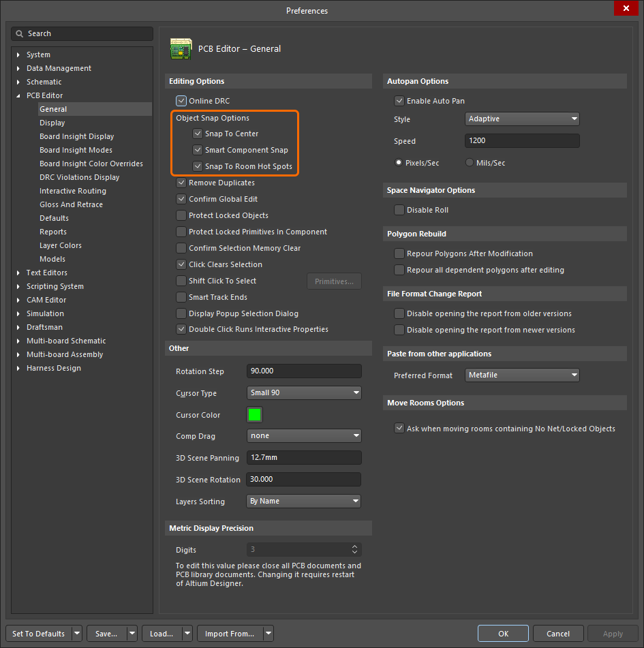Open the autopan Style dropdown

tap(522, 119)
